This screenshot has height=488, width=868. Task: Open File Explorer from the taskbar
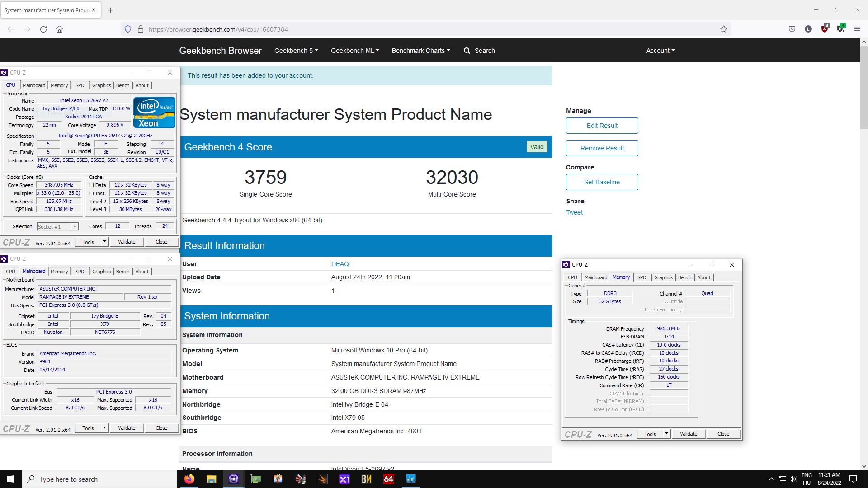pos(211,479)
